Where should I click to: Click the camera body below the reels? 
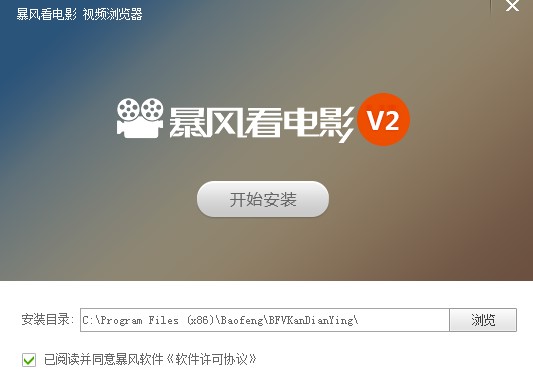[139, 128]
